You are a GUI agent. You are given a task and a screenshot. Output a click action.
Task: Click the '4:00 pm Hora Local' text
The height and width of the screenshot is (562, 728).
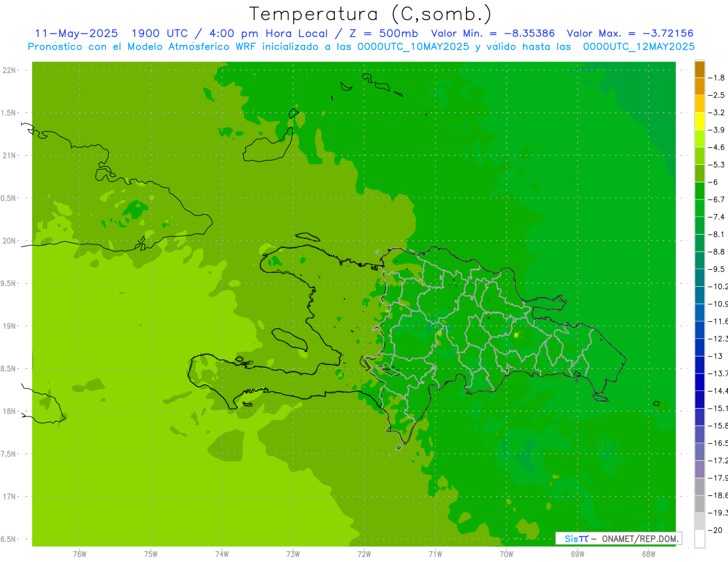(268, 33)
